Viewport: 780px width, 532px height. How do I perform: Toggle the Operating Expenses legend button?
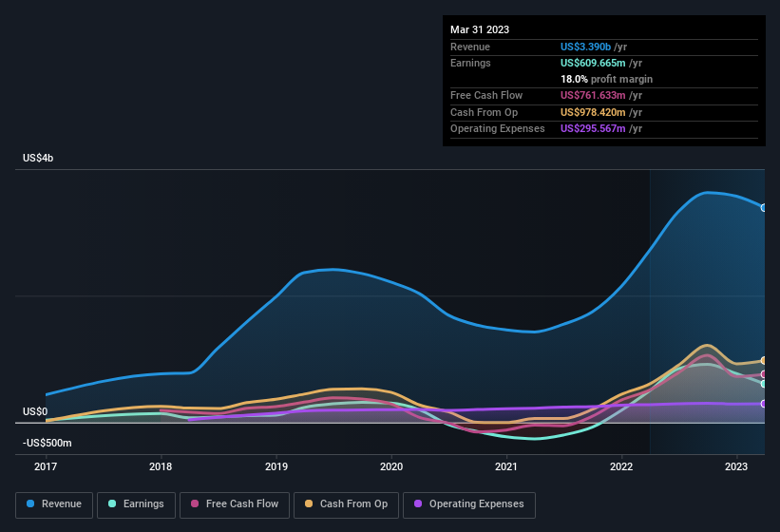(x=469, y=504)
